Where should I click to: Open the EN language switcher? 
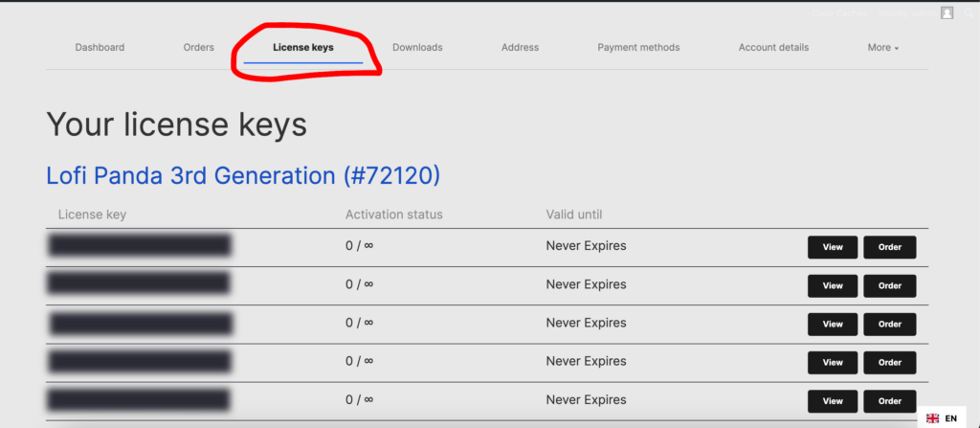pyautogui.click(x=950, y=418)
